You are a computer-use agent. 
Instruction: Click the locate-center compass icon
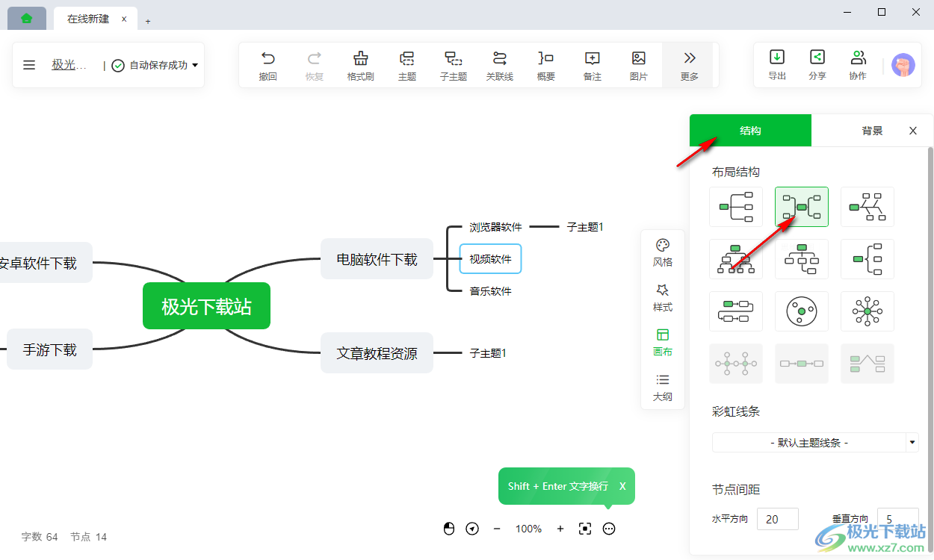tap(472, 529)
